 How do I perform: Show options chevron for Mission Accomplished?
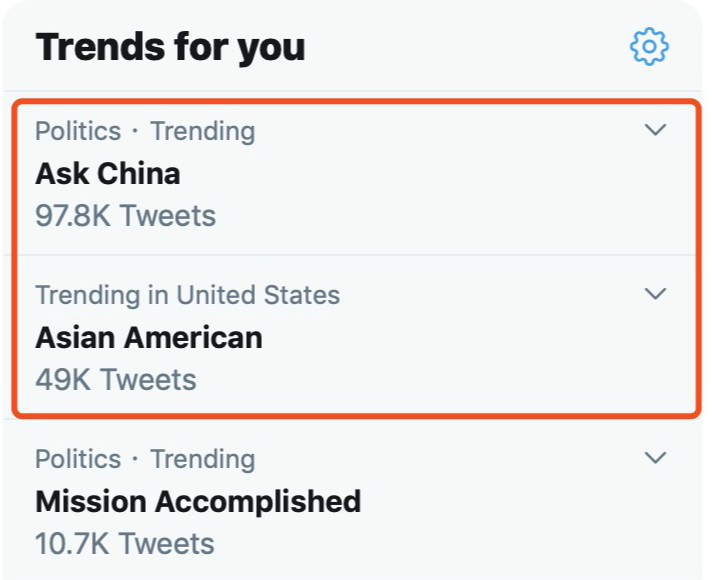(x=655, y=458)
